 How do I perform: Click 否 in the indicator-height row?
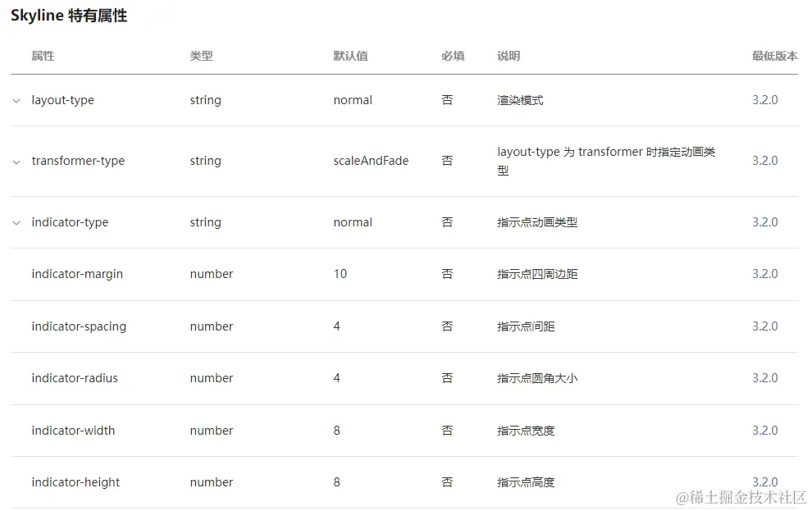click(448, 482)
